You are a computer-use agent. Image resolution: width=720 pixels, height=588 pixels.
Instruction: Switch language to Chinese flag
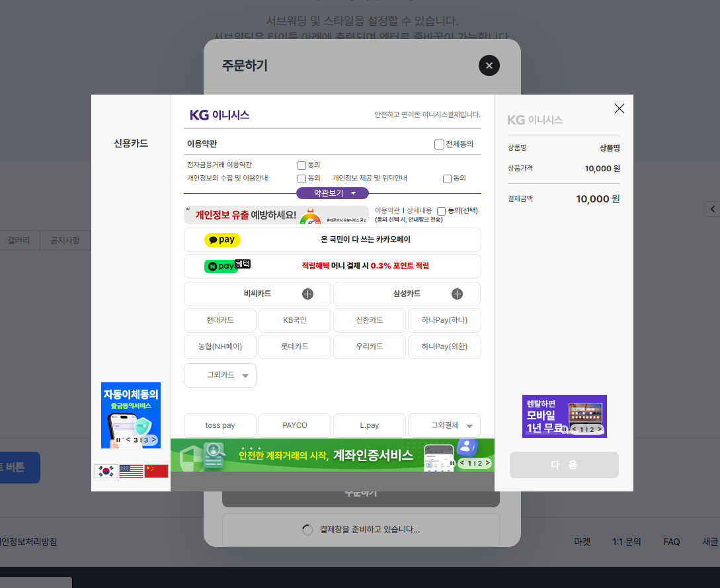156,472
